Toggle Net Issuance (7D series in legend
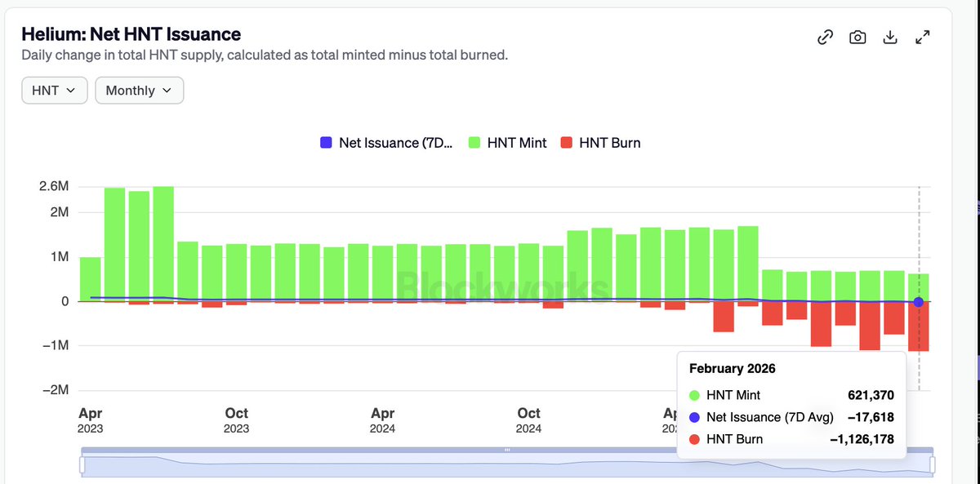 pos(385,143)
